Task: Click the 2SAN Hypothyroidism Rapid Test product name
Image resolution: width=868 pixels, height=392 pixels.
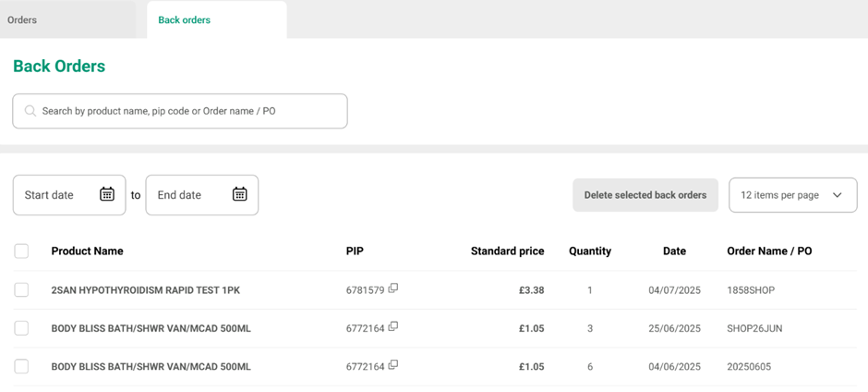Action: click(145, 290)
